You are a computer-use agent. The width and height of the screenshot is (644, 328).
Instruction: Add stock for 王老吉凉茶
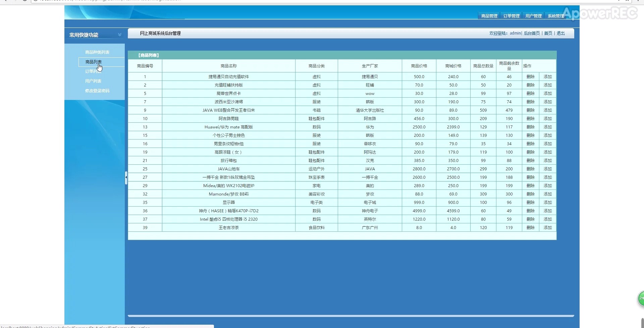tap(548, 227)
